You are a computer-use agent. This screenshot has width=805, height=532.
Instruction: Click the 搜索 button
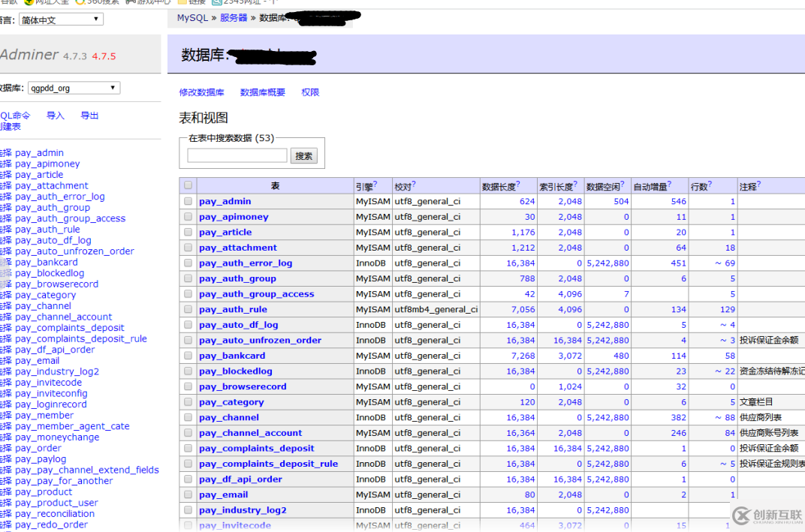304,155
